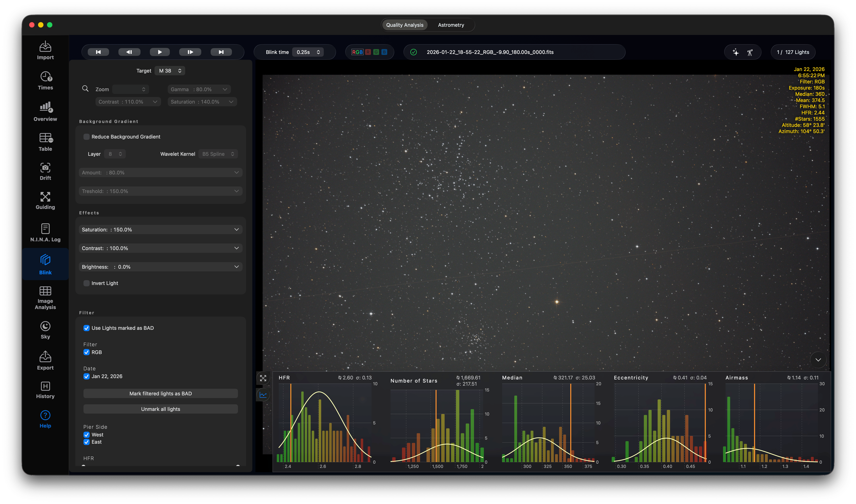Start blink playback
Viewport: 856px width, 504px height.
coord(160,52)
